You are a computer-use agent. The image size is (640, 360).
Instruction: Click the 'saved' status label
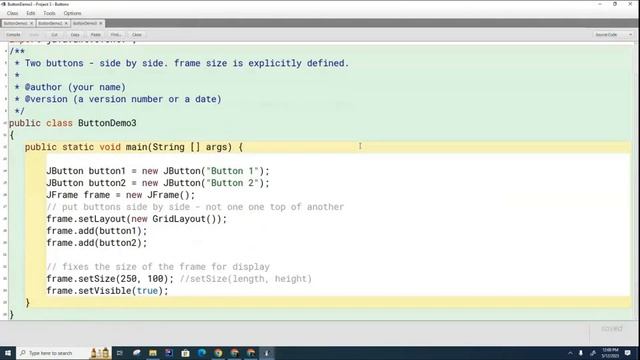pyautogui.click(x=611, y=329)
